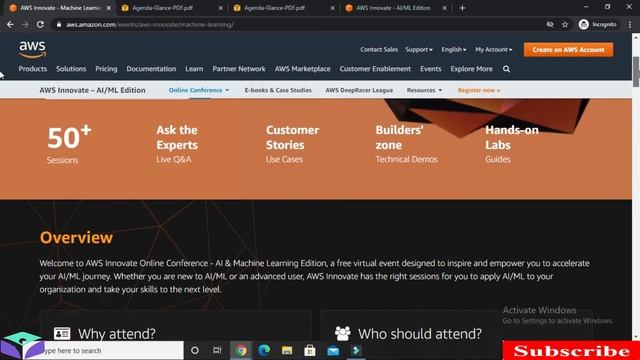This screenshot has height=360, width=640.
Task: Open the Events menu item
Action: pyautogui.click(x=431, y=69)
